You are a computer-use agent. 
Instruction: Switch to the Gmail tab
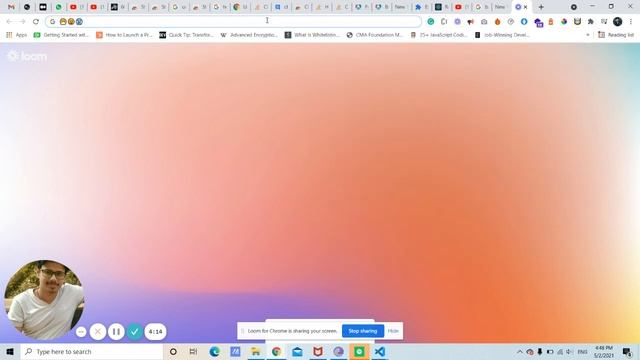(x=11, y=7)
